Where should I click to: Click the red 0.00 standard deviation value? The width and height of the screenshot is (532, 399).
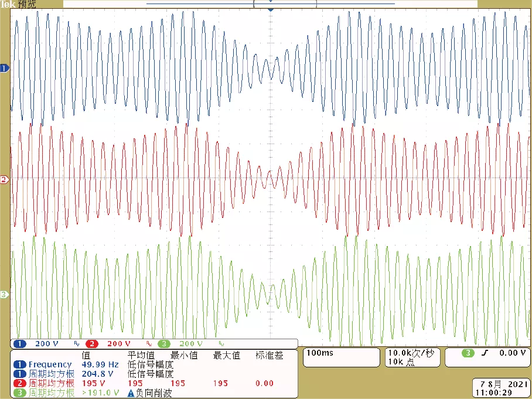pos(265,383)
